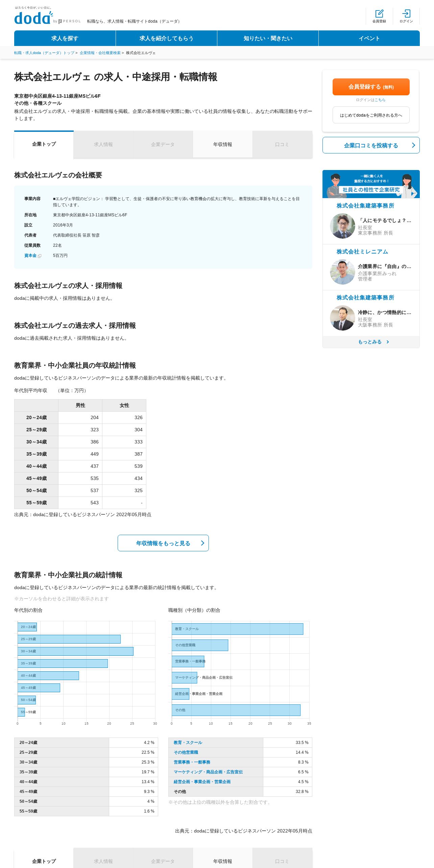Select the top 口コミ tab

click(x=282, y=144)
